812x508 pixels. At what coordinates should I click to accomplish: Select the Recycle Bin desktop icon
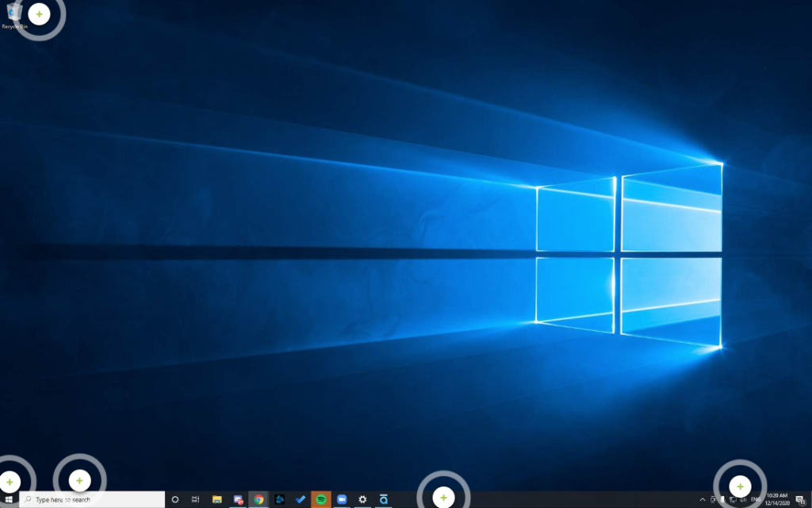(12, 14)
